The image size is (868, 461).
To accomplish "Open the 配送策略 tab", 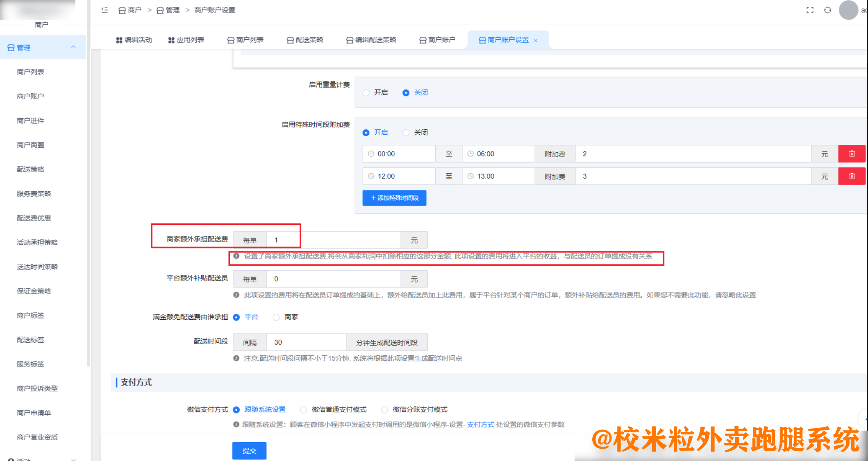I will point(304,40).
